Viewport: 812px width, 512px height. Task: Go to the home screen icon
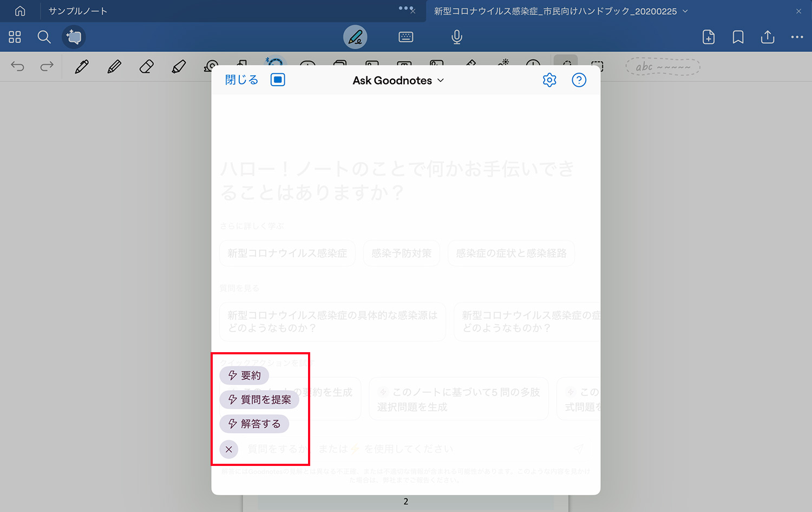[20, 11]
